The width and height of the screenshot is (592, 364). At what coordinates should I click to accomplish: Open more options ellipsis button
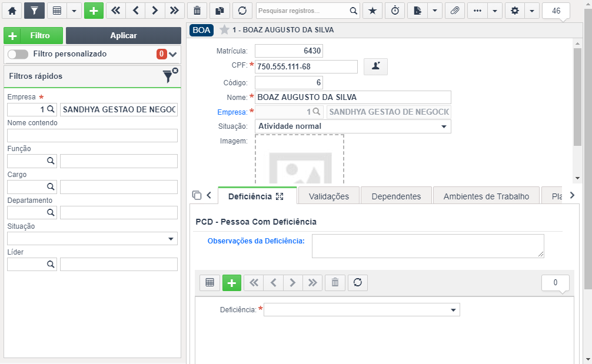(478, 11)
